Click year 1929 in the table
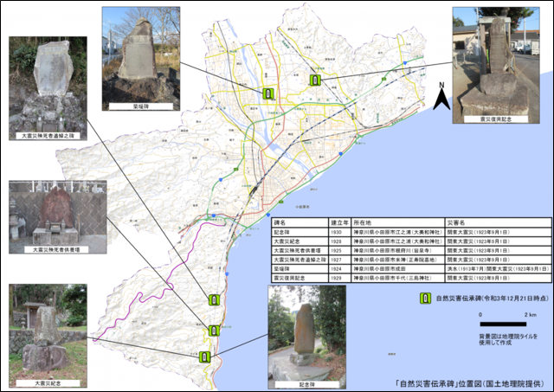Screen dimensions: 554x392 pos(340,278)
